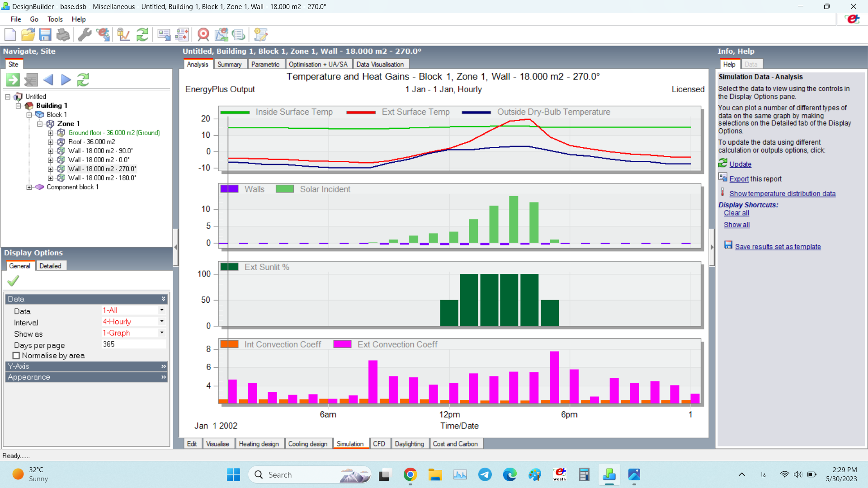Expand the Appearance section
The height and width of the screenshot is (488, 868).
pyautogui.click(x=86, y=377)
